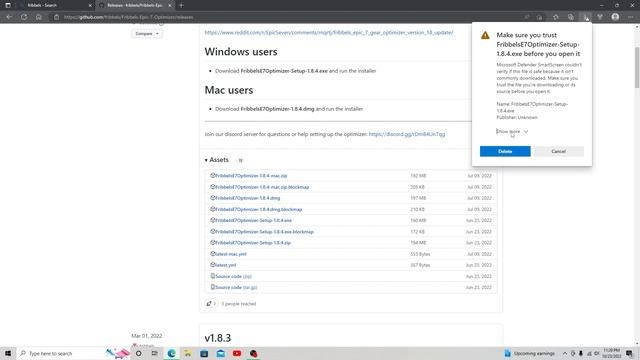Open the Windows Start menu
This screenshot has height=360, width=640.
[8, 353]
